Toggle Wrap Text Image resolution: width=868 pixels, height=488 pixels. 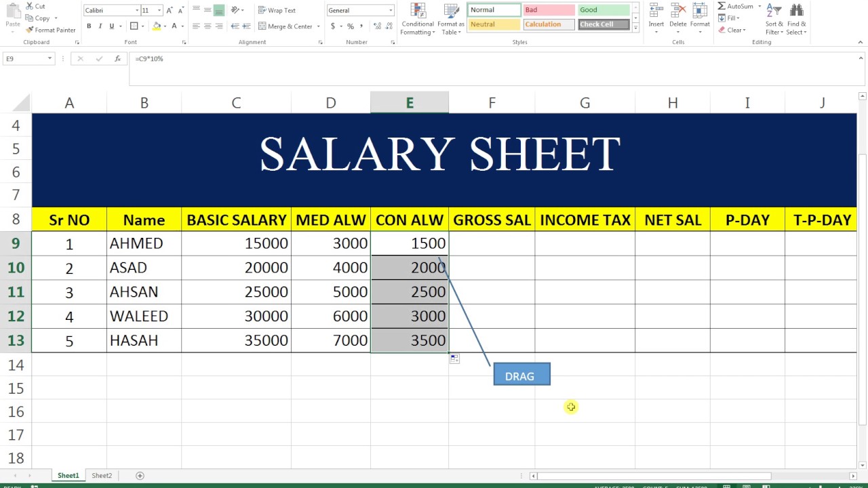click(x=277, y=10)
